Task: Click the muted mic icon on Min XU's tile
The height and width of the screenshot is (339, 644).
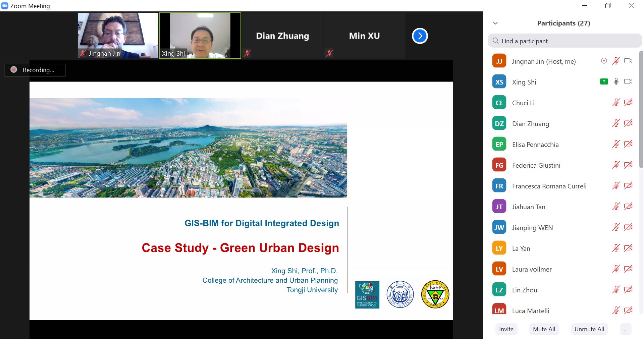Action: [329, 53]
